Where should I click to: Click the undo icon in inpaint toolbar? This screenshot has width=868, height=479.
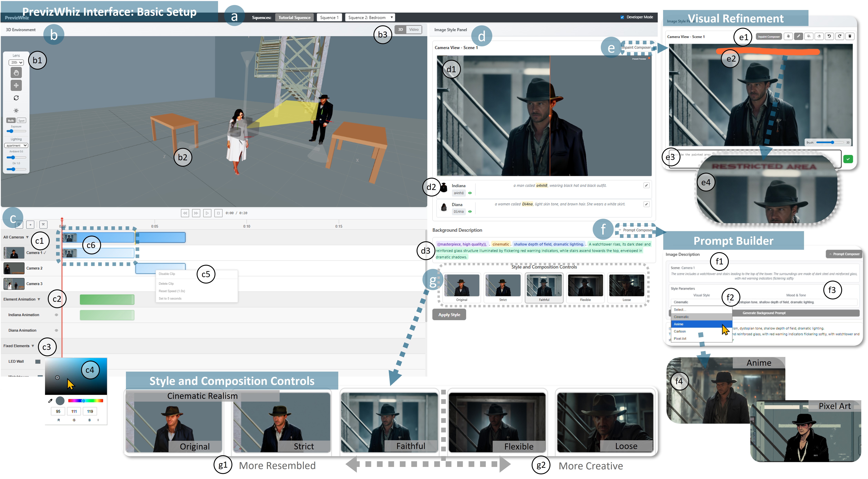[829, 36]
